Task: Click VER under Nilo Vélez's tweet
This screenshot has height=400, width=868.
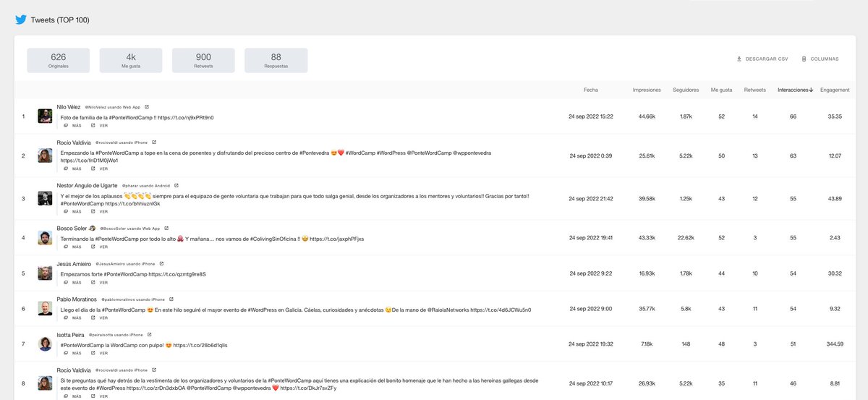Action: click(100, 125)
